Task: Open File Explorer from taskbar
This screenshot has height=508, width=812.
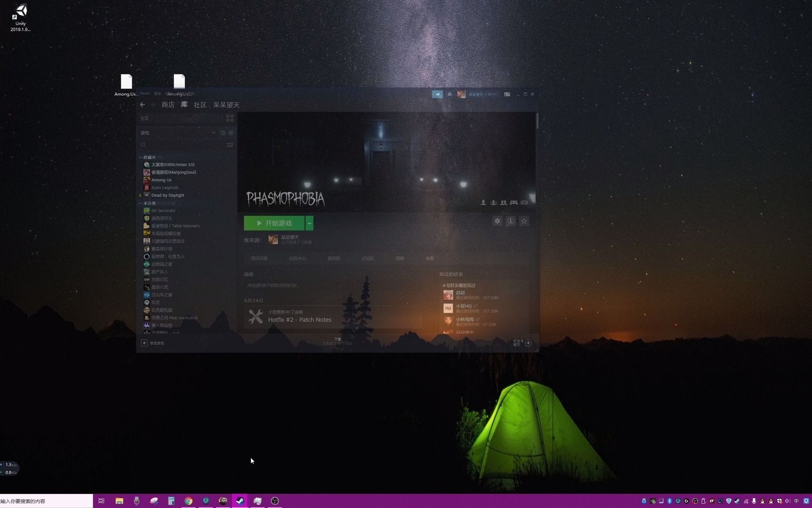Action: coord(119,501)
